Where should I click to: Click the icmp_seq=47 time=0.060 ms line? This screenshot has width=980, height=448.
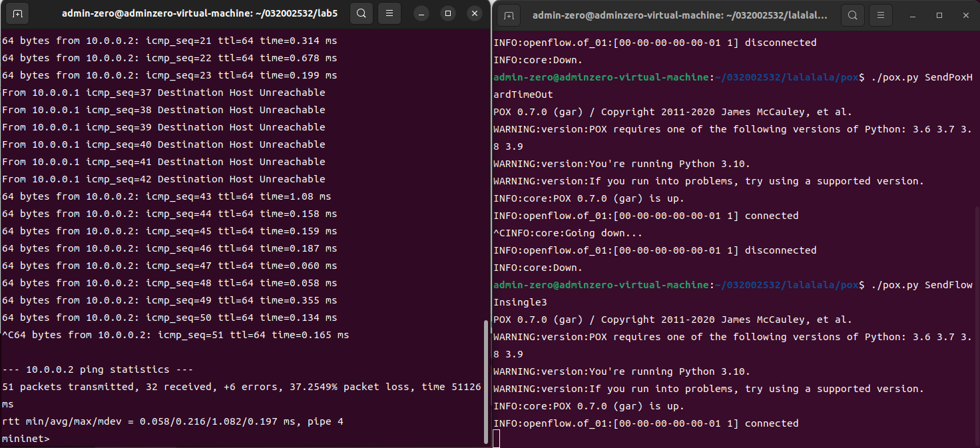(169, 266)
